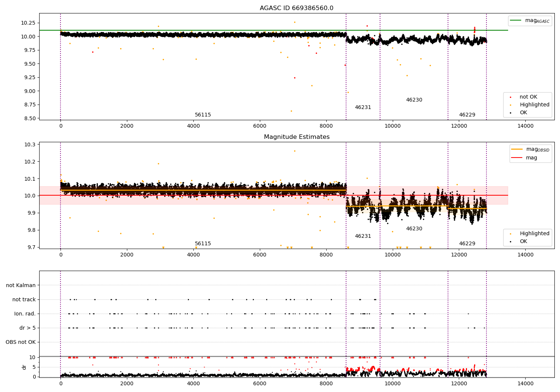
Task: Click obsid label 46230 in top plot
Action: pos(414,100)
